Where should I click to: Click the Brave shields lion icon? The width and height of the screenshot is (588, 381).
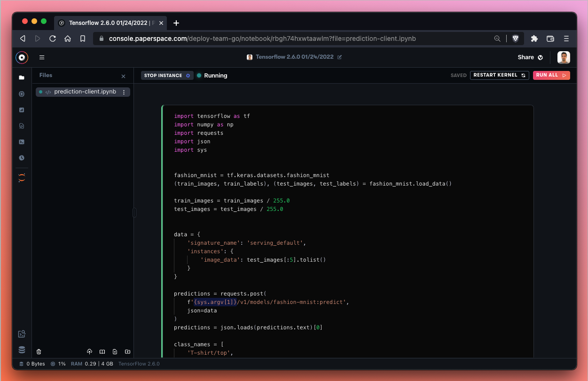516,39
